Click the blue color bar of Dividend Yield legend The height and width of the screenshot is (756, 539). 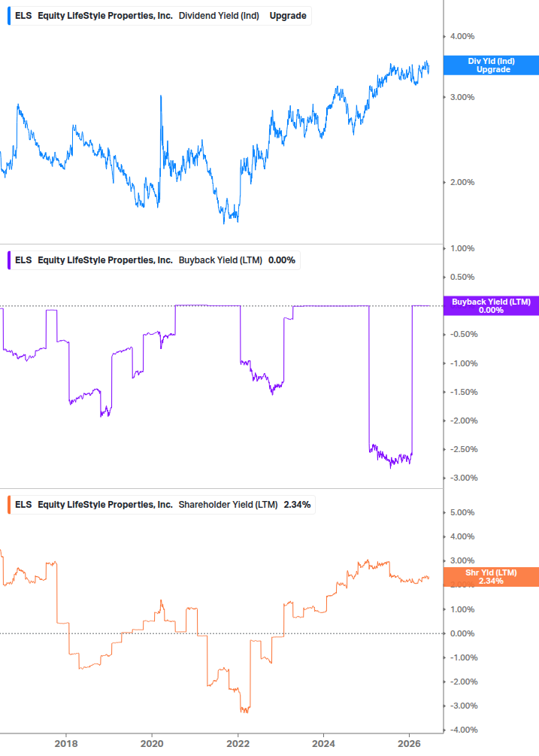[9, 16]
